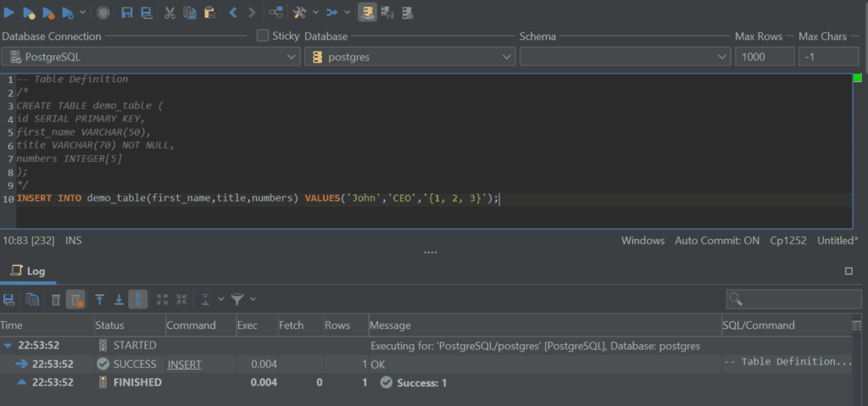Screen dimensions: 868x406
Task: Copy using the top toolbar copy icon
Action: (x=190, y=12)
